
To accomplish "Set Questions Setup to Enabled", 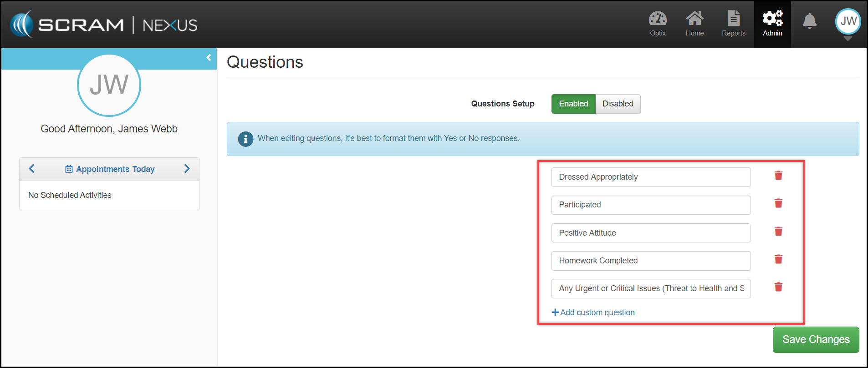I will click(573, 104).
